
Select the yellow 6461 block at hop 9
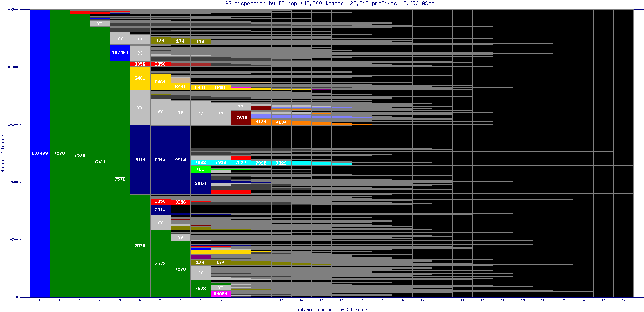[x=201, y=87]
